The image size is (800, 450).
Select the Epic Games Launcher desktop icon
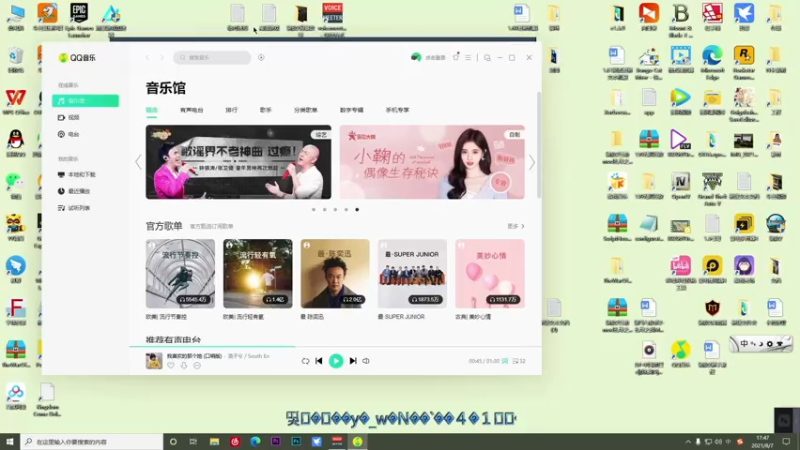pos(79,20)
